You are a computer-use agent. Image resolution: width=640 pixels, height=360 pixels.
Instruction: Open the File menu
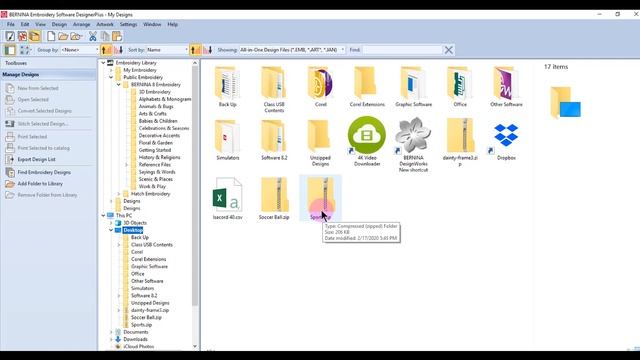(11, 24)
